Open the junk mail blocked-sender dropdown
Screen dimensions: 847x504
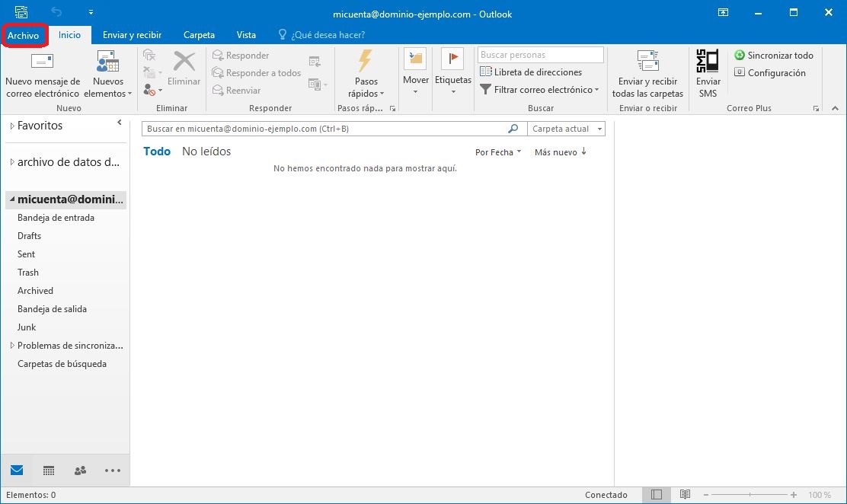click(x=152, y=90)
